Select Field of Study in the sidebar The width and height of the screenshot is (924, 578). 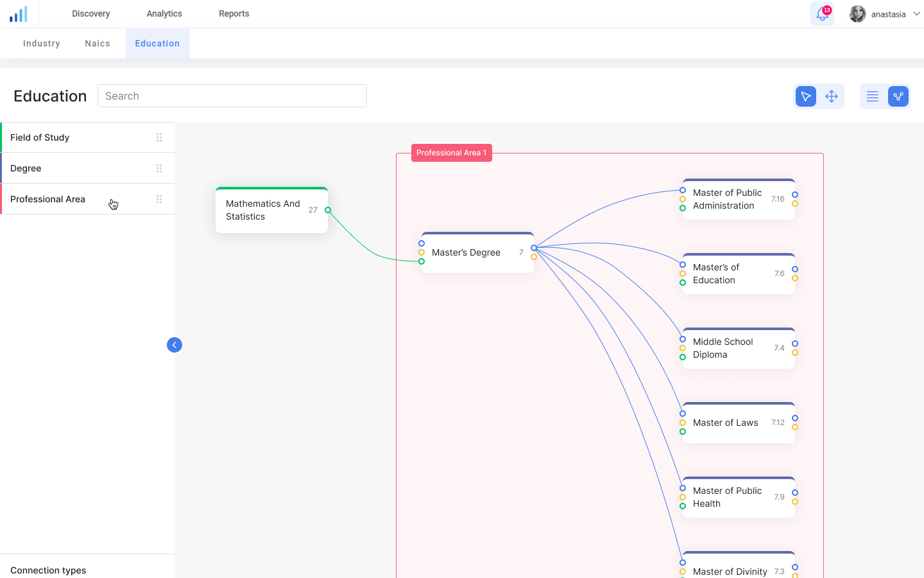87,137
